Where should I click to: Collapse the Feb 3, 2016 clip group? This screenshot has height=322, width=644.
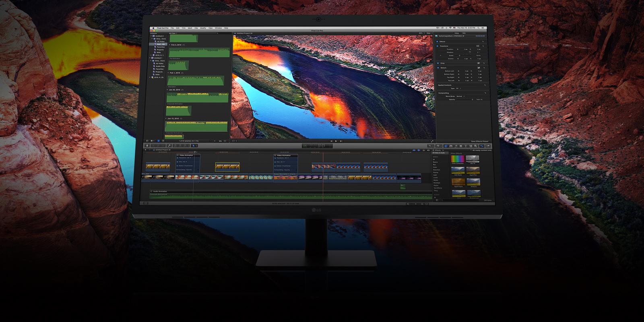click(169, 45)
